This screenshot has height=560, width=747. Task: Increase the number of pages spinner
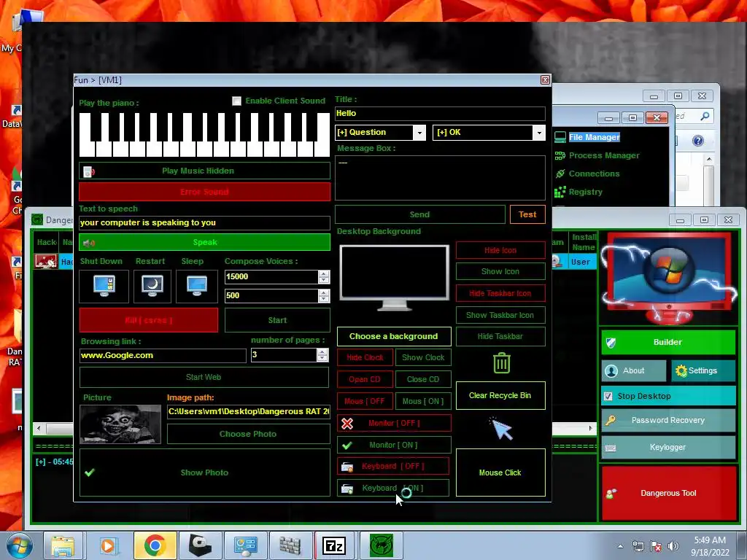coord(322,352)
